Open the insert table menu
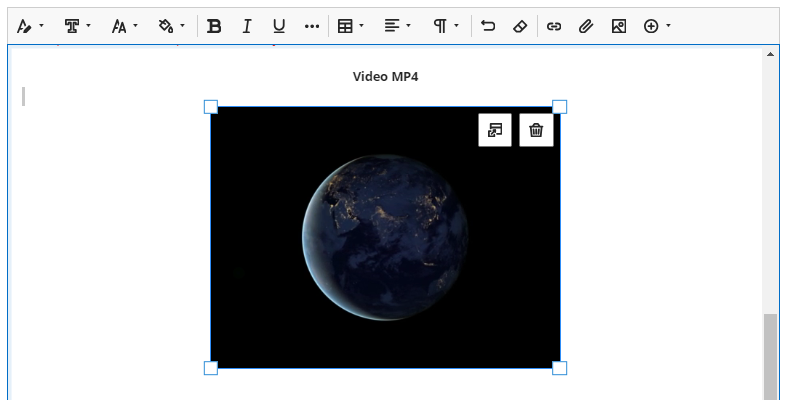 tap(350, 27)
